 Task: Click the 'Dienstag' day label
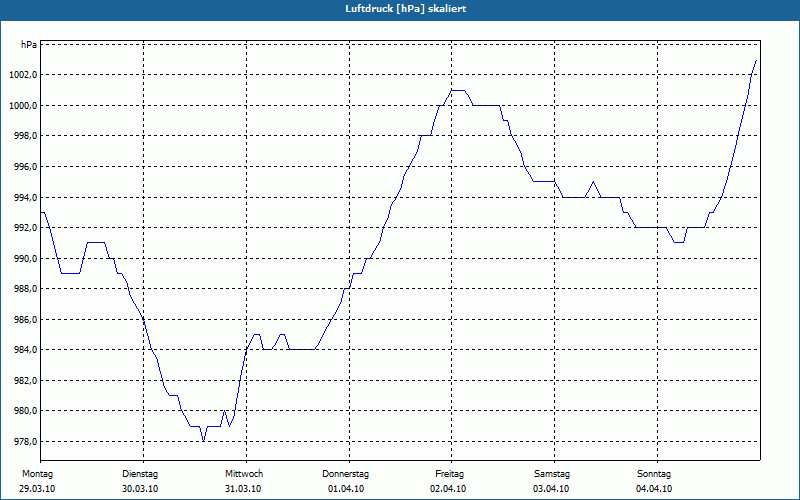click(x=140, y=474)
